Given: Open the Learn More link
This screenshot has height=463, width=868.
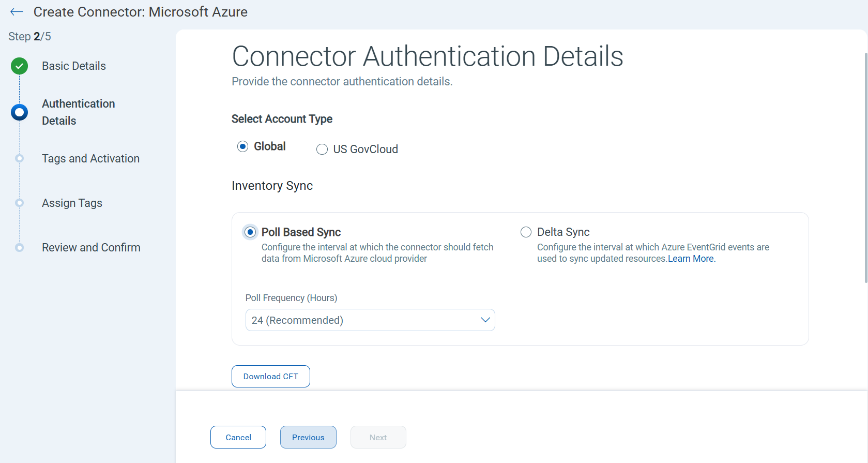Looking at the screenshot, I should coord(692,259).
